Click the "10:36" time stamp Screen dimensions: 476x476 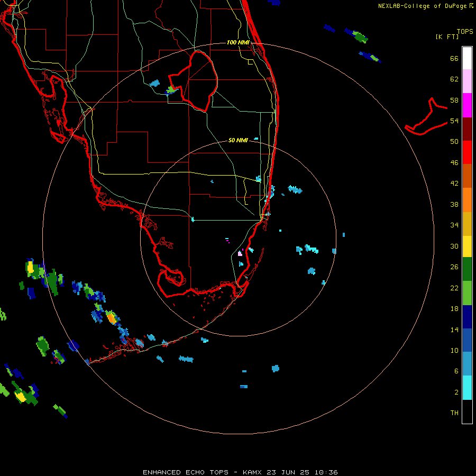point(326,472)
